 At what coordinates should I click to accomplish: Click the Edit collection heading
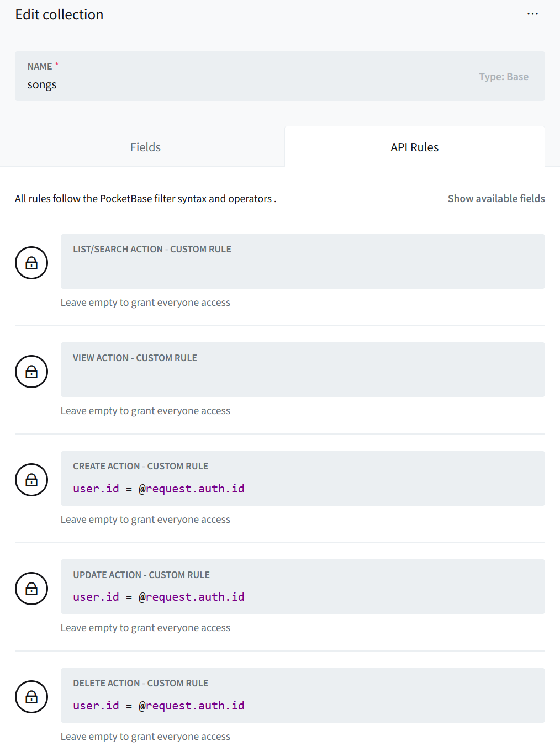(x=59, y=14)
